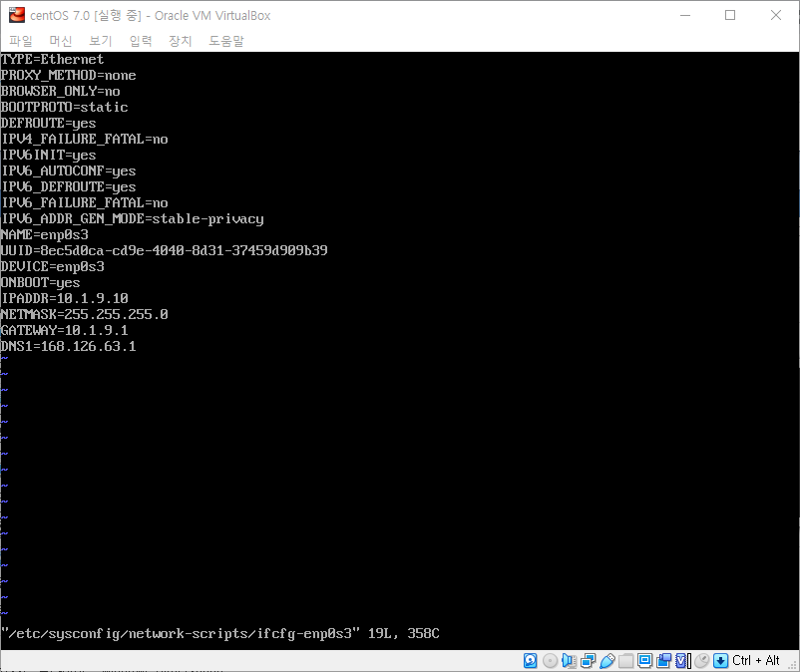Click the IPV6_FAILURE_FATAL=no line
Viewport: 800px width, 672px height.
84,203
